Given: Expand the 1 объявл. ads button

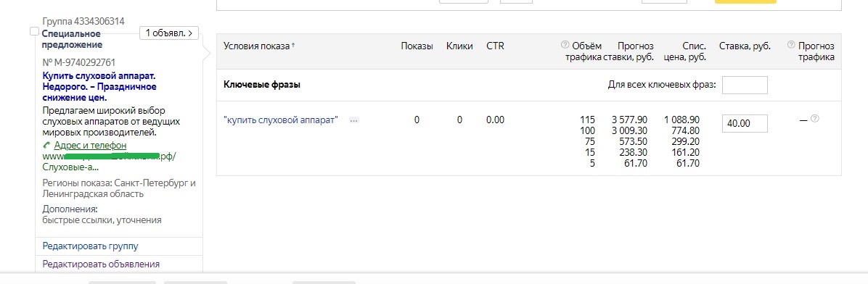Looking at the screenshot, I should coord(169,33).
